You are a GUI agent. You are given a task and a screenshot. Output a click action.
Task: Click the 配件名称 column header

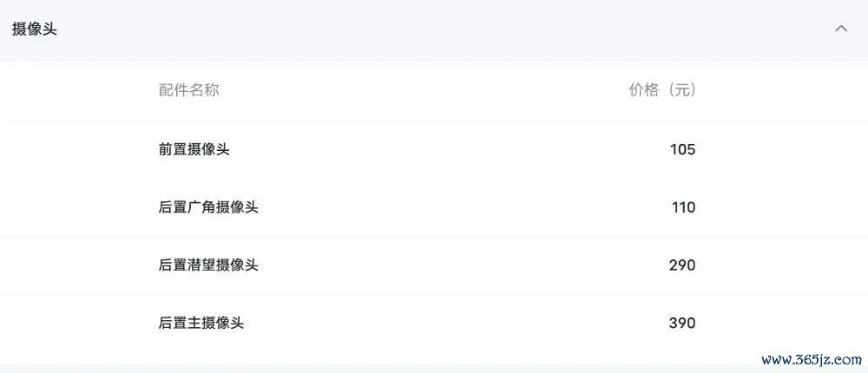188,89
